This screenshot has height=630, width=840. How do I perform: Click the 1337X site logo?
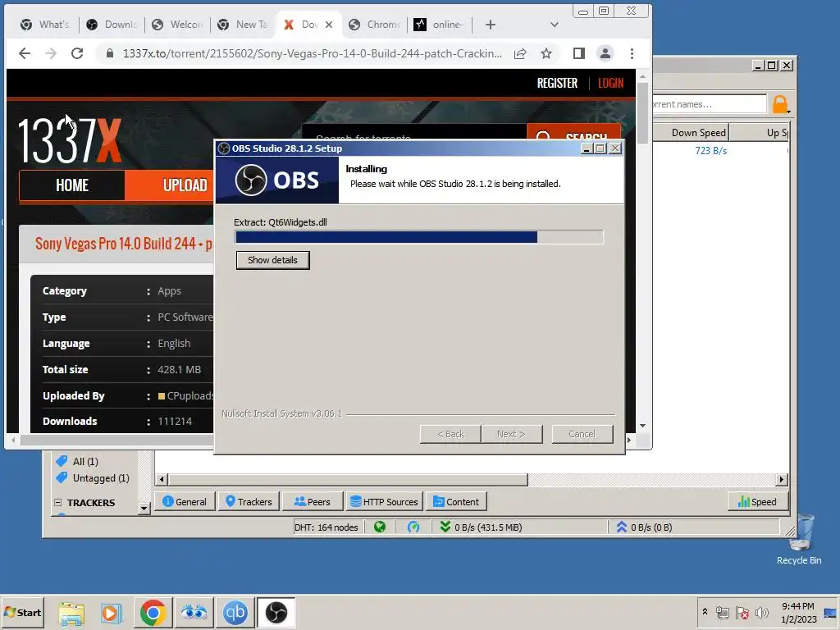pyautogui.click(x=71, y=141)
